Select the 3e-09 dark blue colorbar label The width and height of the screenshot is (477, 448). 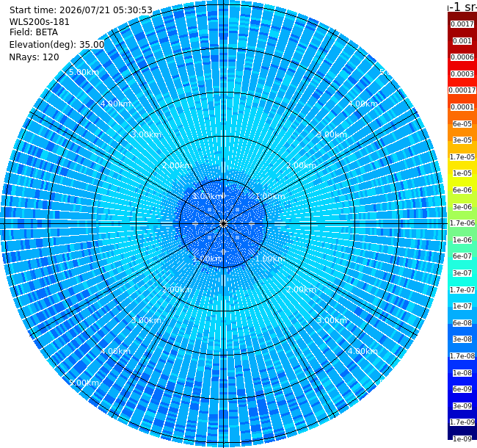pos(462,406)
